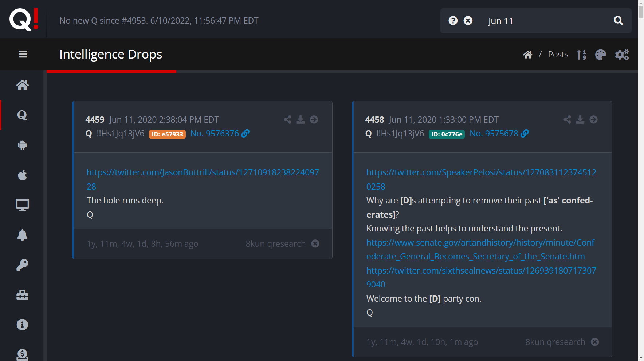Remove the 8kun qresearch filter on post 4459

click(315, 244)
